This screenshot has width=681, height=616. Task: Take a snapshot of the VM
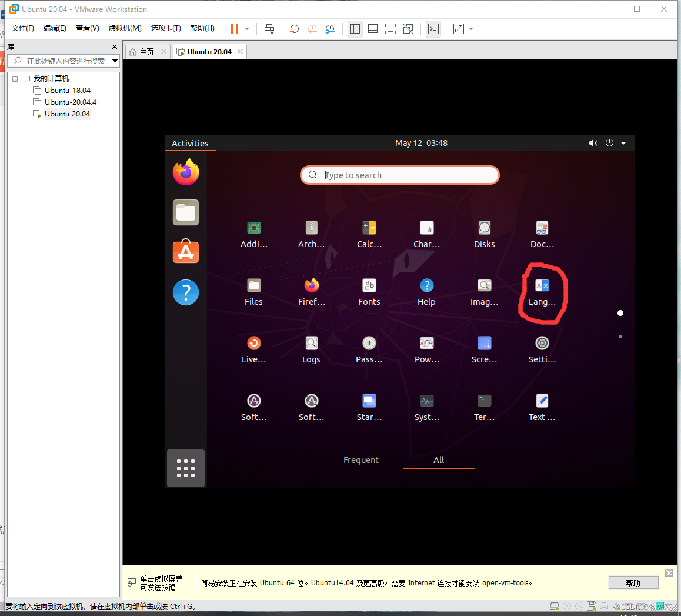click(x=294, y=29)
